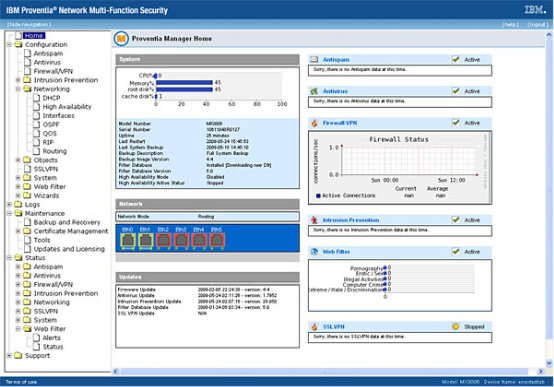
Task: Click the Eth1 network port icon
Action: 146,240
